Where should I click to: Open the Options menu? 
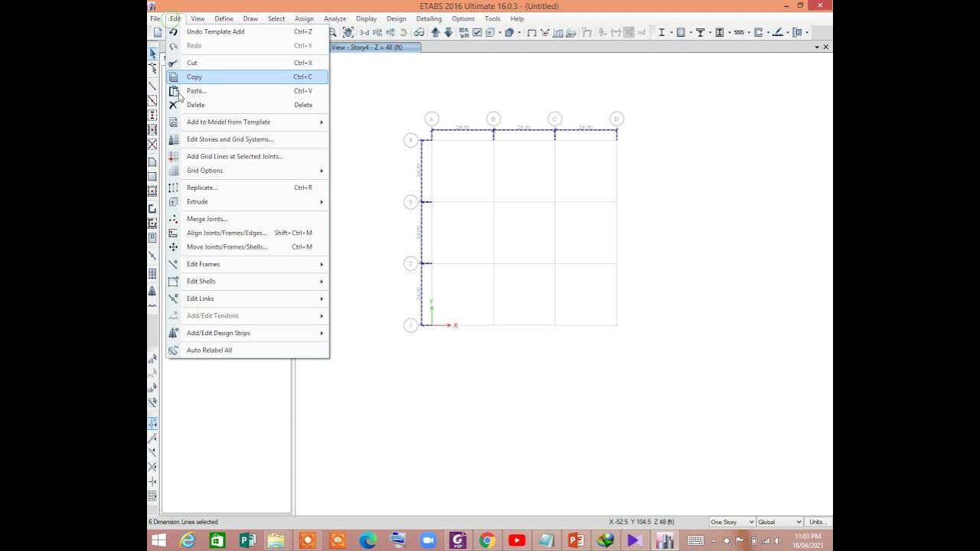462,18
